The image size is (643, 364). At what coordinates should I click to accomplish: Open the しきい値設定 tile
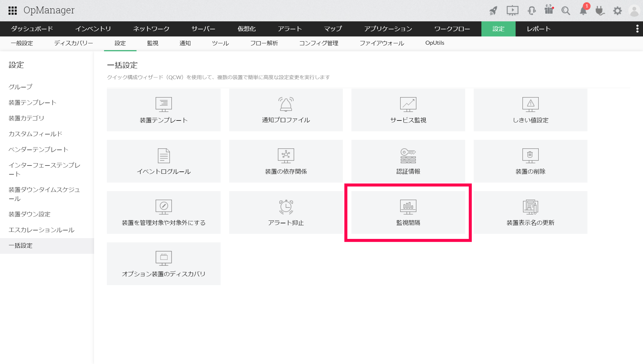pos(530,110)
